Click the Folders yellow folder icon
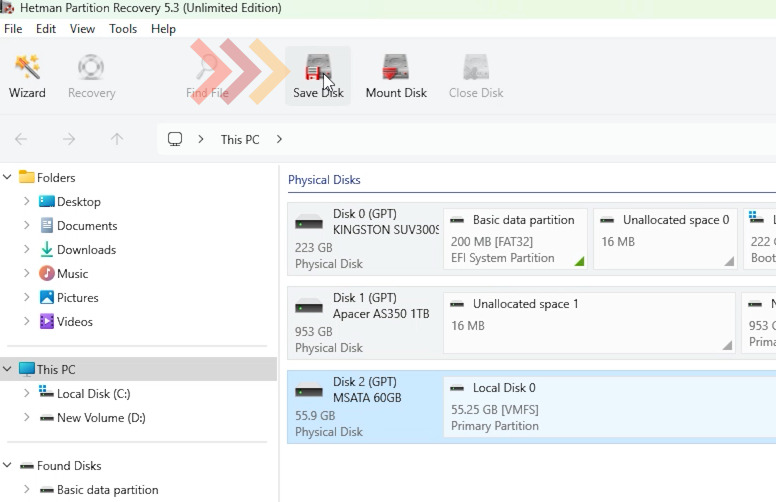The image size is (776, 502). point(26,177)
